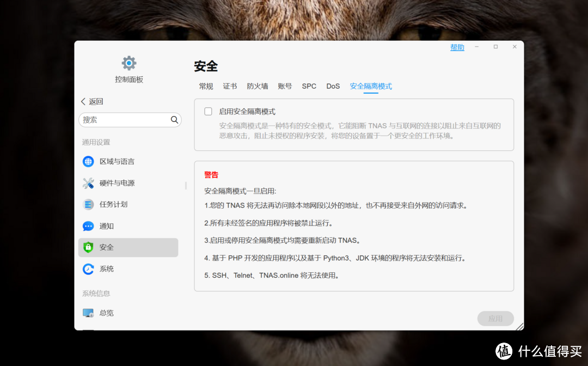Select the 通知 chat bubble icon

pos(88,226)
